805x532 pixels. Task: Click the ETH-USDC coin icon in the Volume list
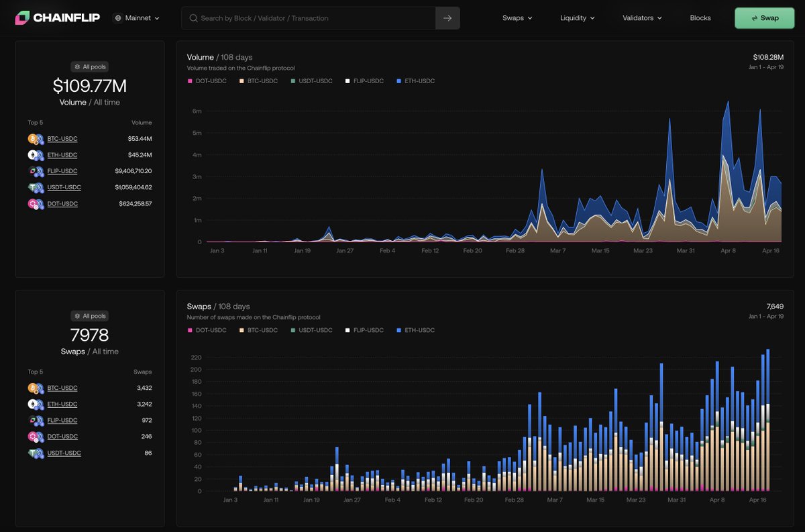36,155
